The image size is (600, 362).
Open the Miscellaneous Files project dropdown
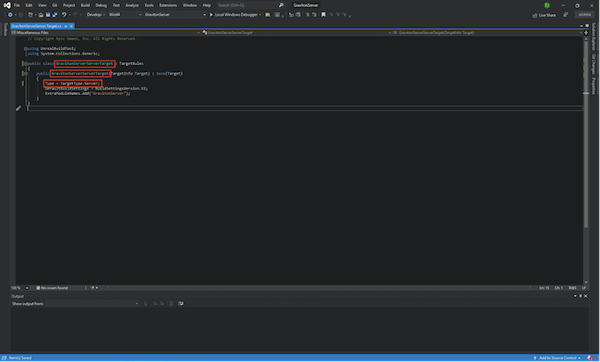point(106,33)
